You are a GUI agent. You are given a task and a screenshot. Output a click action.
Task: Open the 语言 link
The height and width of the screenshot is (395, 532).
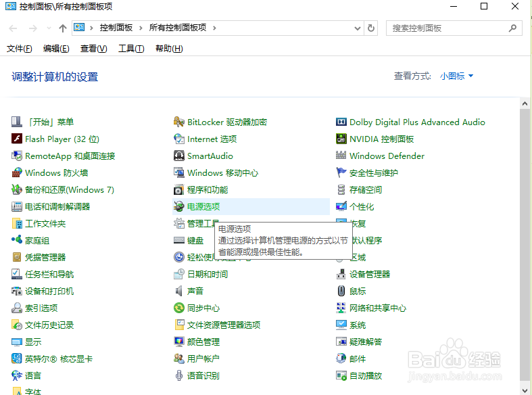pos(33,375)
